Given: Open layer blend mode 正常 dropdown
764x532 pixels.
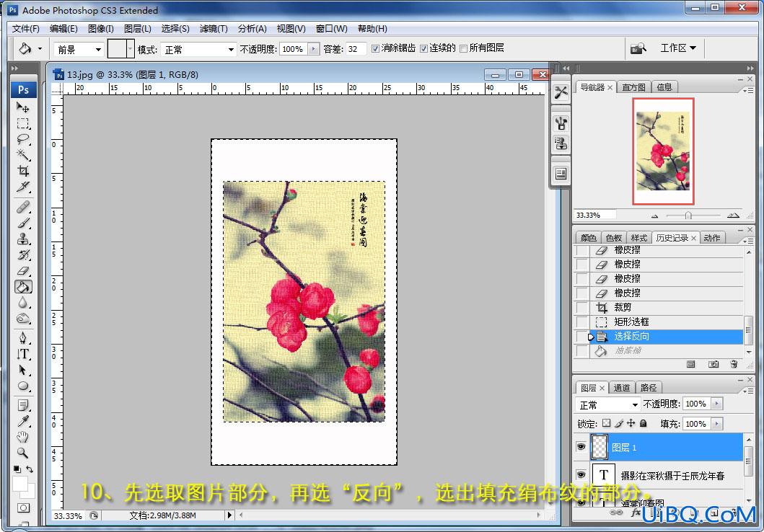Looking at the screenshot, I should (607, 404).
